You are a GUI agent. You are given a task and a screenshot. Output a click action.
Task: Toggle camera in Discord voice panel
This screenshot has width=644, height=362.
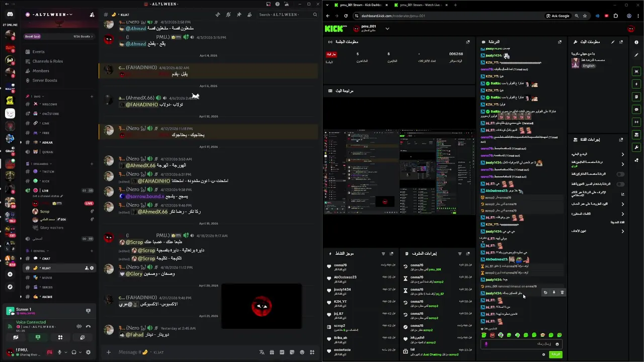tap(16, 337)
